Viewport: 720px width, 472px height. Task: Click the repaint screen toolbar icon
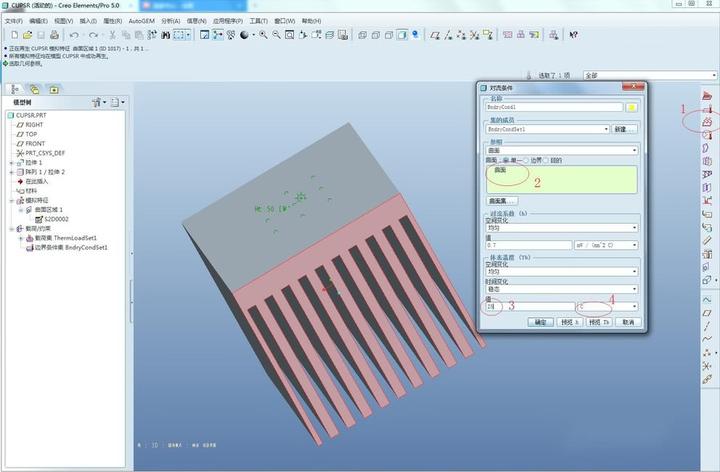(205, 35)
